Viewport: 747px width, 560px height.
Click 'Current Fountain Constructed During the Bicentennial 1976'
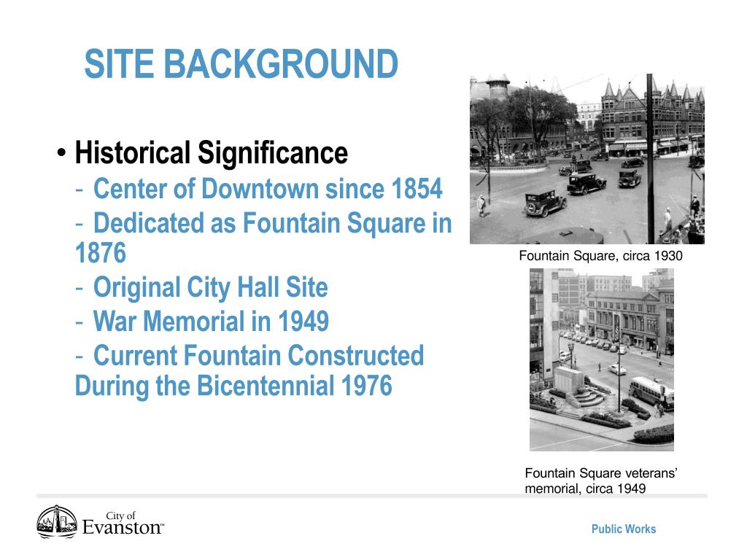[249, 370]
